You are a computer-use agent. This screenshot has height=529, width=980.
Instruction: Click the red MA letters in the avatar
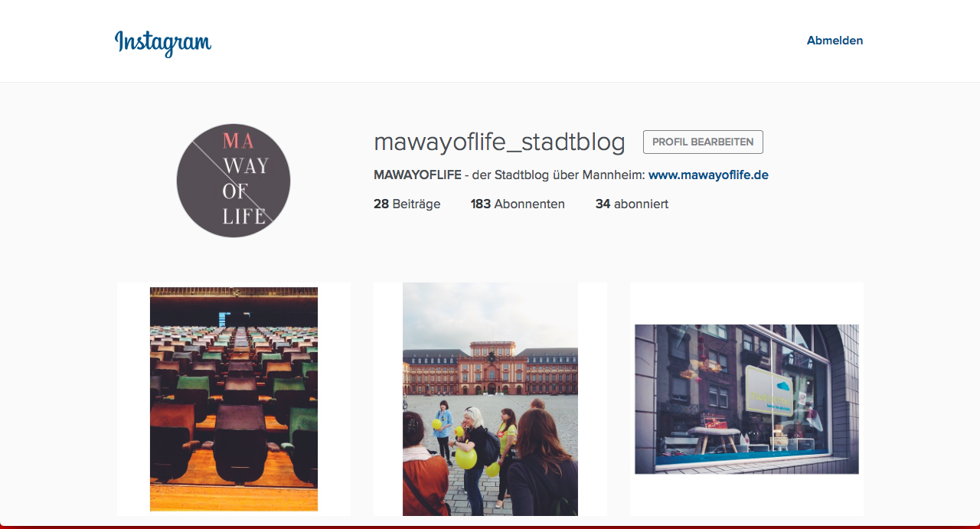[x=238, y=141]
